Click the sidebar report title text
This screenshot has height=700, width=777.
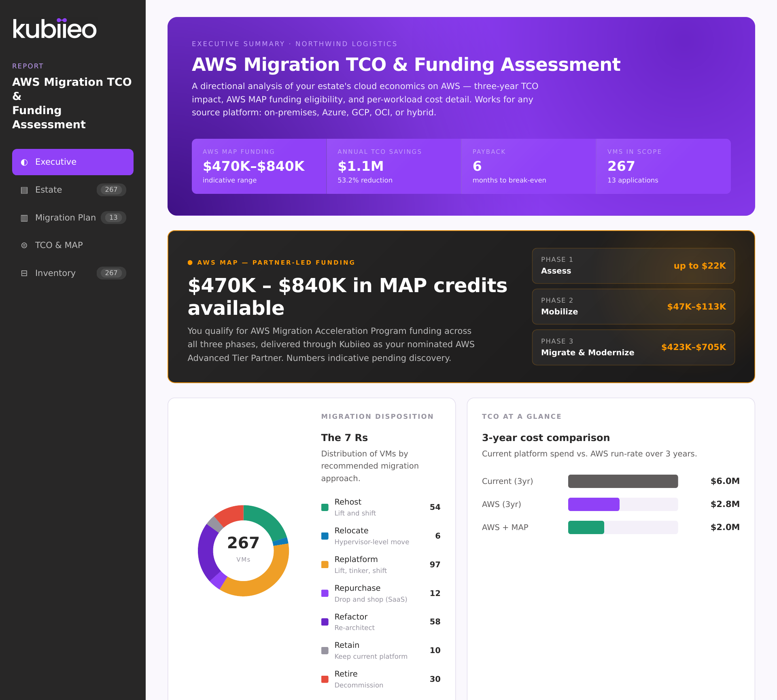pos(72,103)
